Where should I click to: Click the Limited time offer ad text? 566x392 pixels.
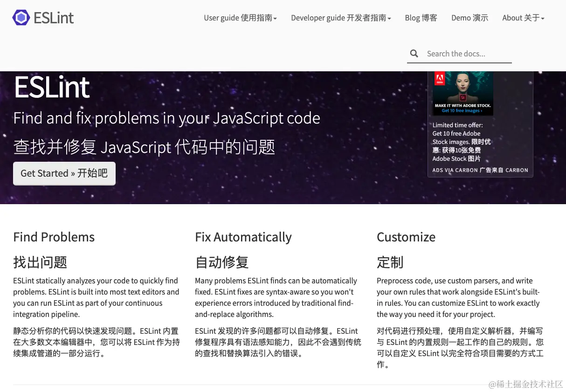click(x=462, y=142)
